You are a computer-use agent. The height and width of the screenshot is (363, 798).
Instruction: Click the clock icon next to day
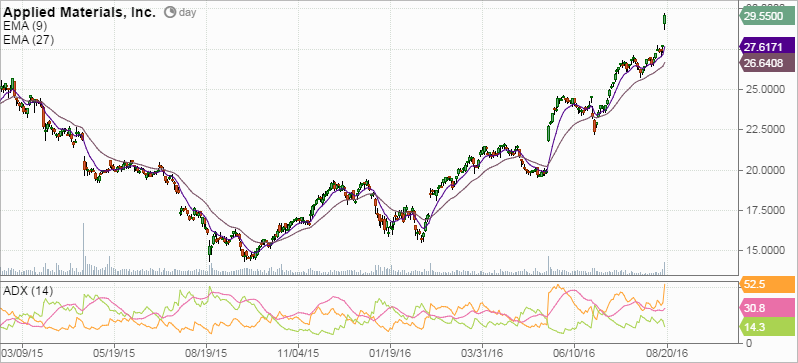point(170,13)
